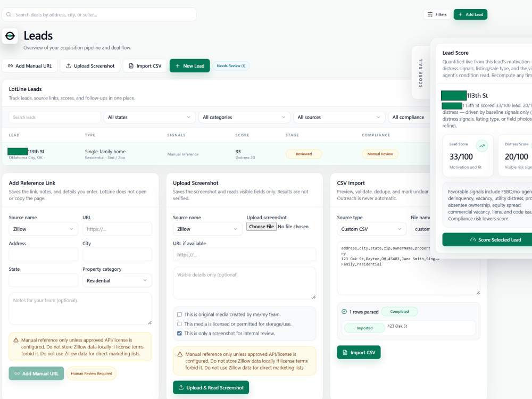This screenshot has width=532, height=399.
Task: Click the green trend arrow icon on the Lead Score card
Action: [x=482, y=146]
